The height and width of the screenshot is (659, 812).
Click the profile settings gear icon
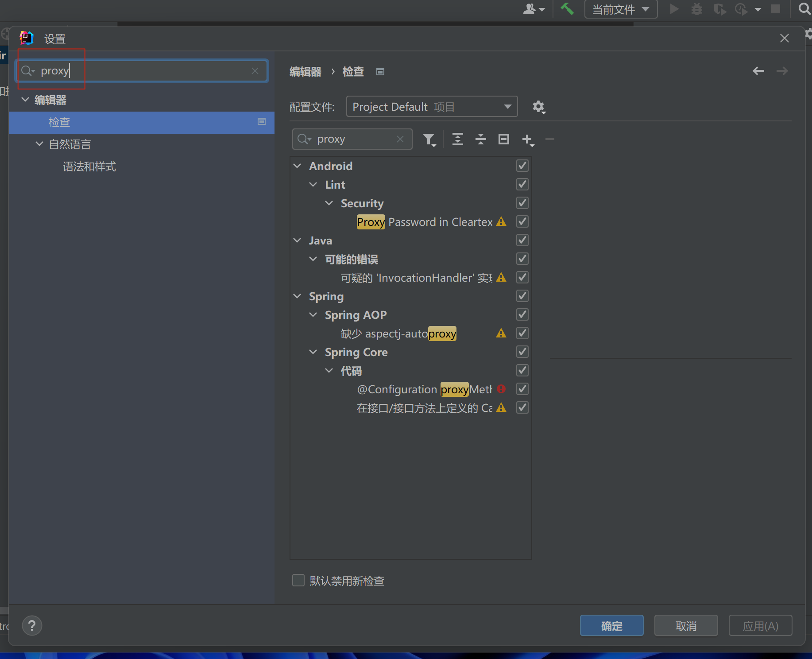(539, 107)
